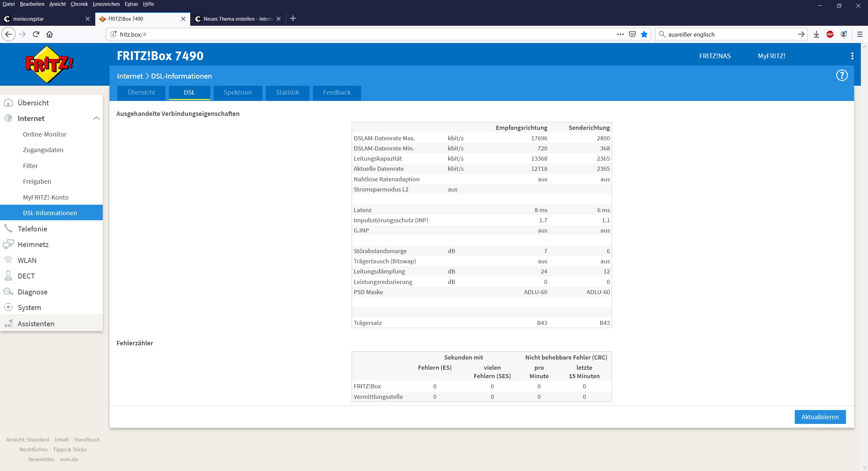This screenshot has width=868, height=471.
Task: Save to Pocket icon in address bar
Action: pyautogui.click(x=632, y=34)
